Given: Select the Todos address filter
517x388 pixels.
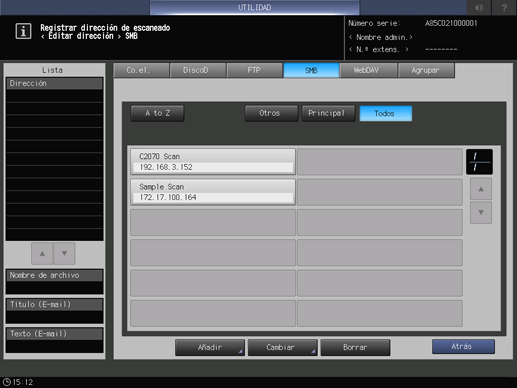Looking at the screenshot, I should (x=386, y=113).
